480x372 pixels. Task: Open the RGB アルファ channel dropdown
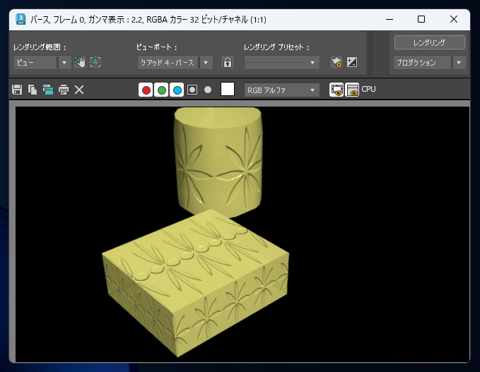click(282, 90)
